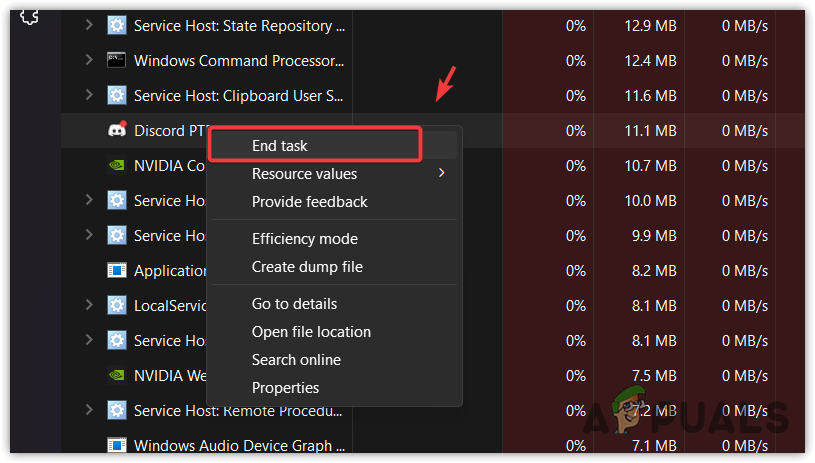Choose End task from context menu
815x463 pixels.
(280, 146)
